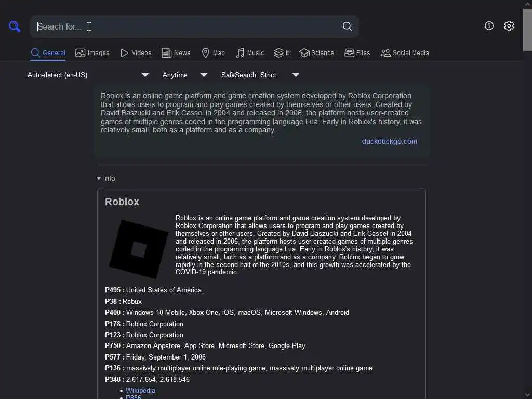This screenshot has width=532, height=399.
Task: Open the Auto-detect (en-US) language dropdown
Action: pyautogui.click(x=88, y=75)
